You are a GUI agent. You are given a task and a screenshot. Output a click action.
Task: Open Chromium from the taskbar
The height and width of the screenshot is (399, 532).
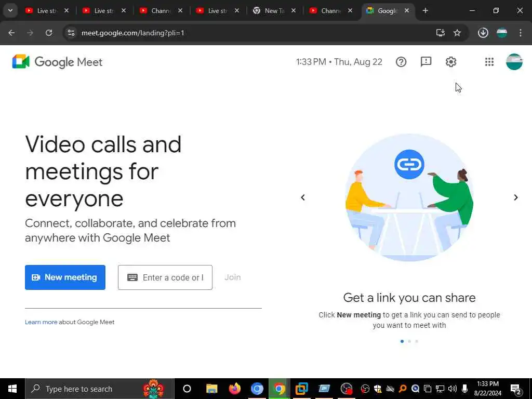click(x=257, y=389)
